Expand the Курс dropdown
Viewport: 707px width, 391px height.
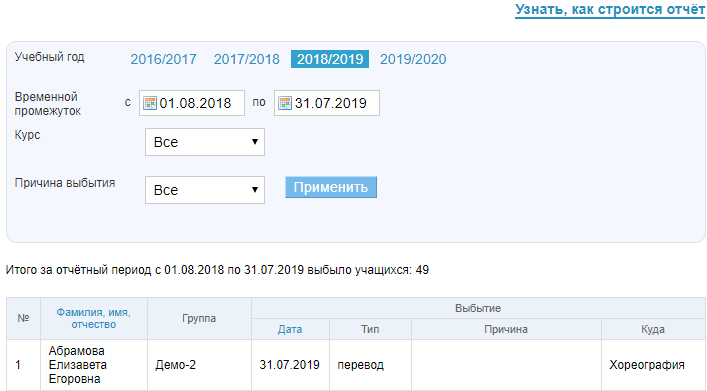click(x=205, y=142)
